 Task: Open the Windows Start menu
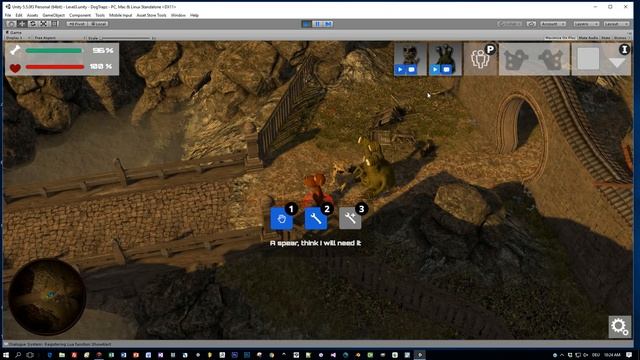click(6, 355)
